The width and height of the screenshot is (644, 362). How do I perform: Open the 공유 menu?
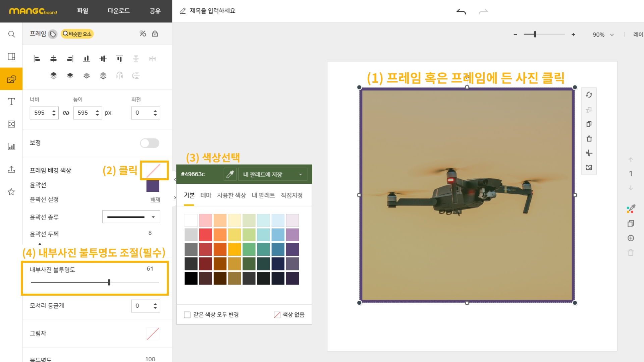pyautogui.click(x=155, y=11)
